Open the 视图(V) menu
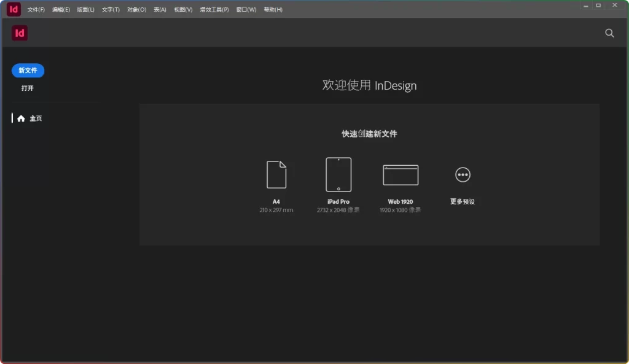The image size is (629, 364). (182, 9)
